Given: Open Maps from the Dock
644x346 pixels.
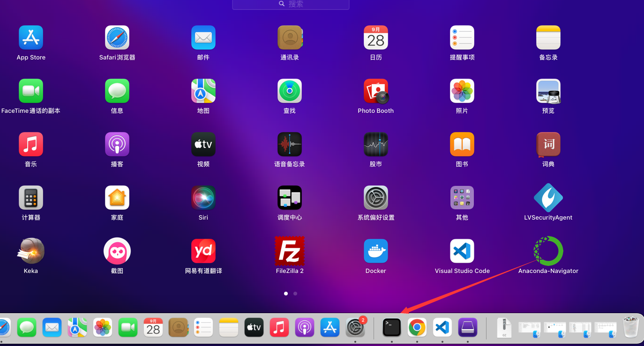Looking at the screenshot, I should 77,327.
